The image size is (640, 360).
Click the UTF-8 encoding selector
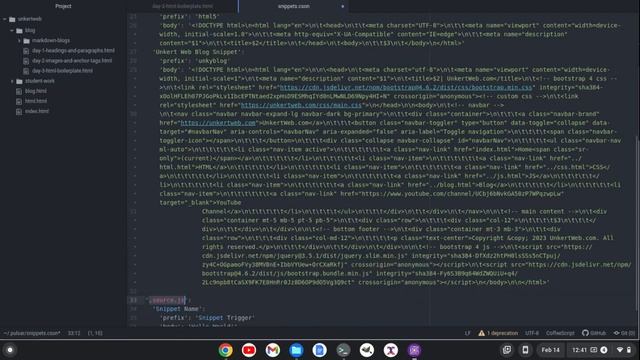(x=532, y=333)
